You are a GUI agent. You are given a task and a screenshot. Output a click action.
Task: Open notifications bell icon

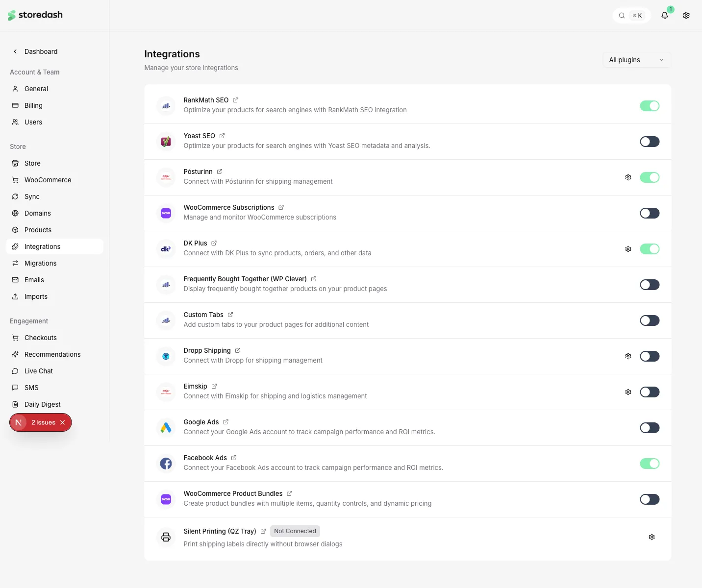pyautogui.click(x=665, y=15)
